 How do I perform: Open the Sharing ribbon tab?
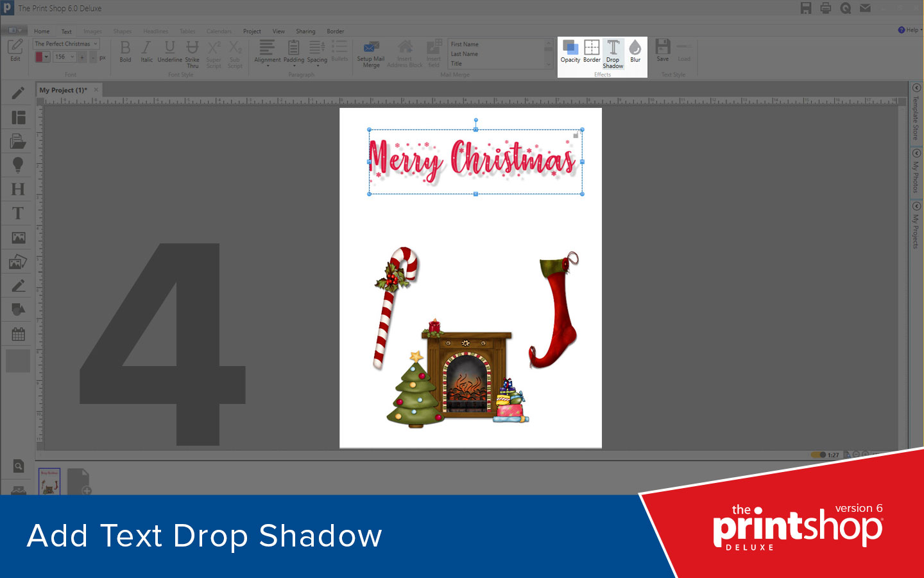tap(305, 31)
